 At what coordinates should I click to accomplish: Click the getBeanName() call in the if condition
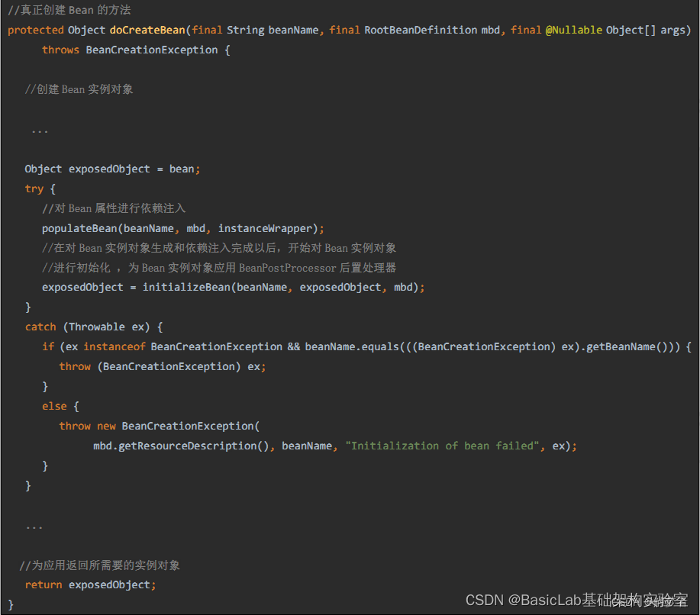(627, 346)
